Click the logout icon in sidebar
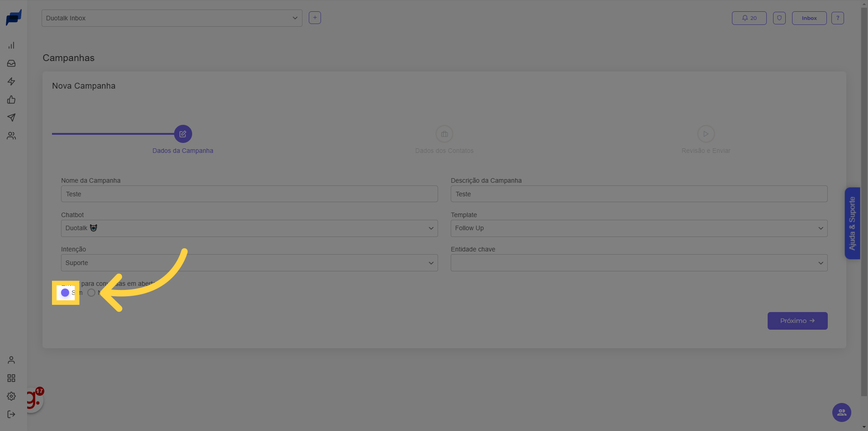Screen dimensions: 868x431 click(11, 414)
